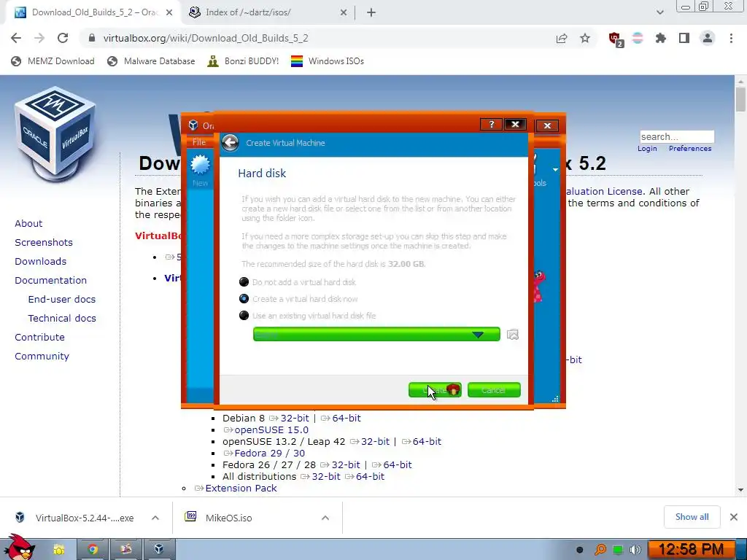Open the volume speaker tray icon
Screen dimensions: 747x560
click(x=635, y=550)
